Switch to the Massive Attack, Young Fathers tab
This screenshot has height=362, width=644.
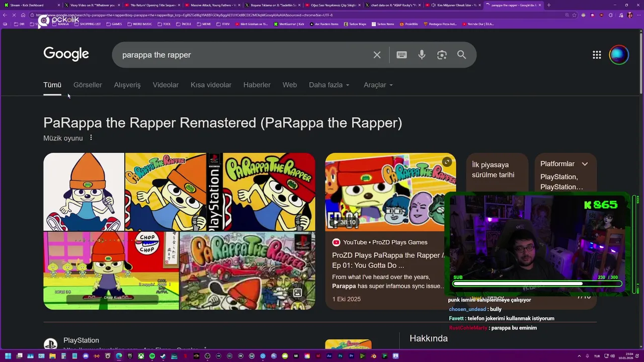[x=213, y=5]
